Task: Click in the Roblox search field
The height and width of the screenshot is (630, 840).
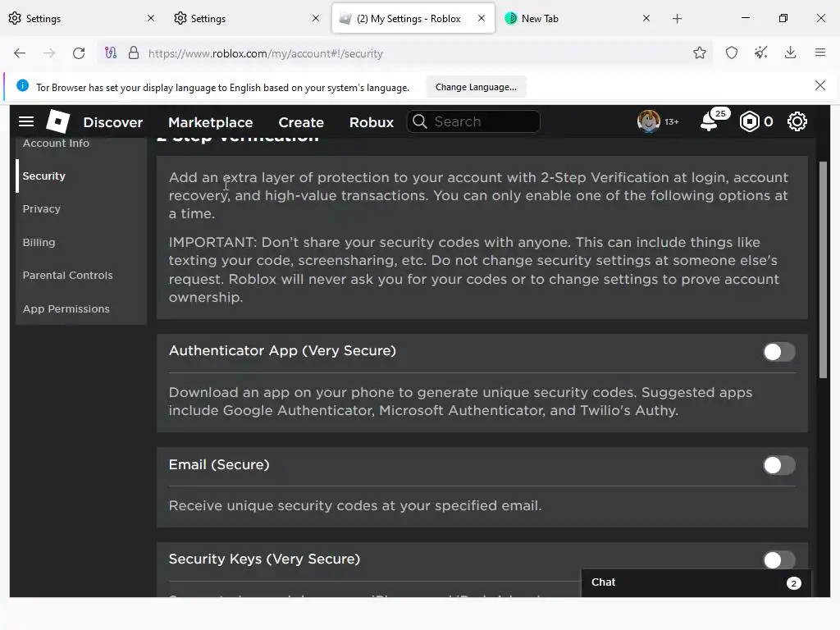Action: 473,121
